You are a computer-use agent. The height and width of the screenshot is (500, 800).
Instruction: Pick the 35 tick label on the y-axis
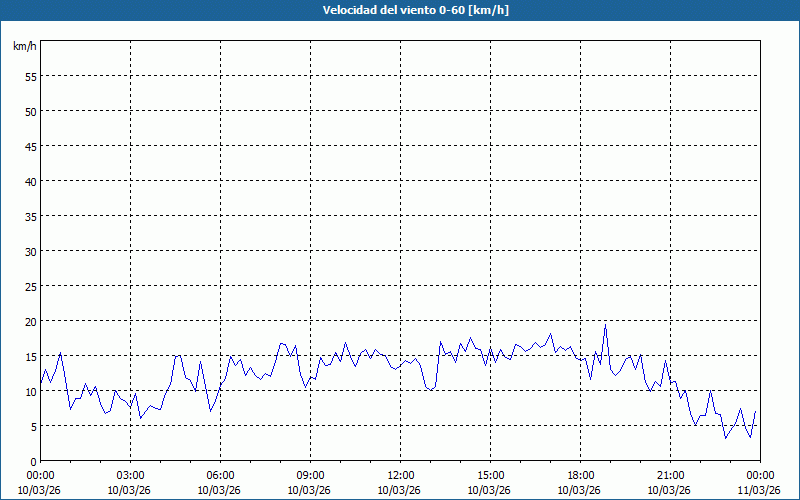30,216
